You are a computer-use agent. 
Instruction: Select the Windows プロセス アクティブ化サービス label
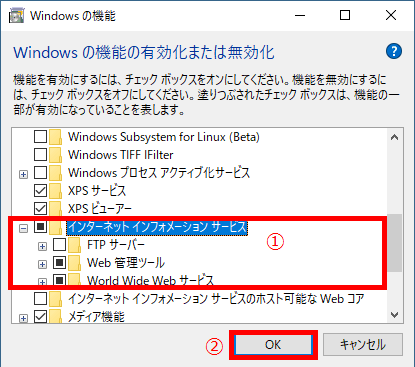(159, 173)
